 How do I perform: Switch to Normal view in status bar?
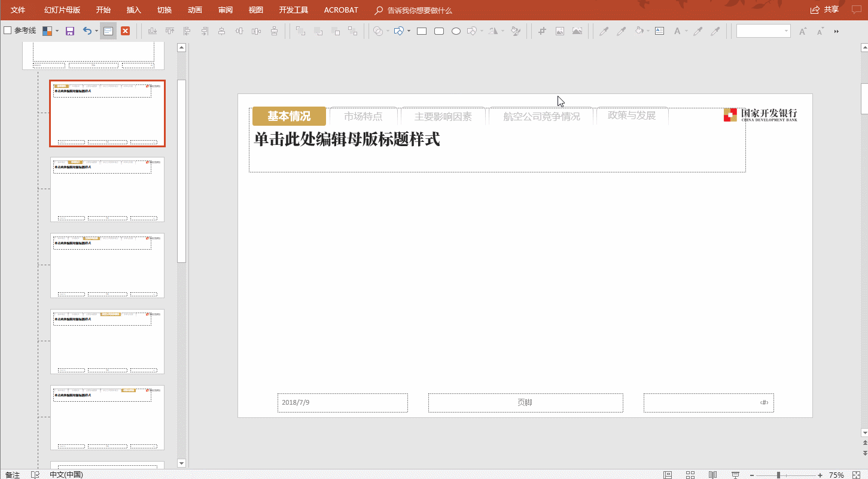668,475
